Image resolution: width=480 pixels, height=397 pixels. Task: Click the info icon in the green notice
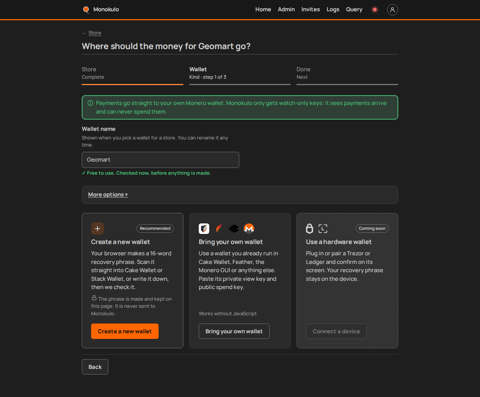click(90, 103)
